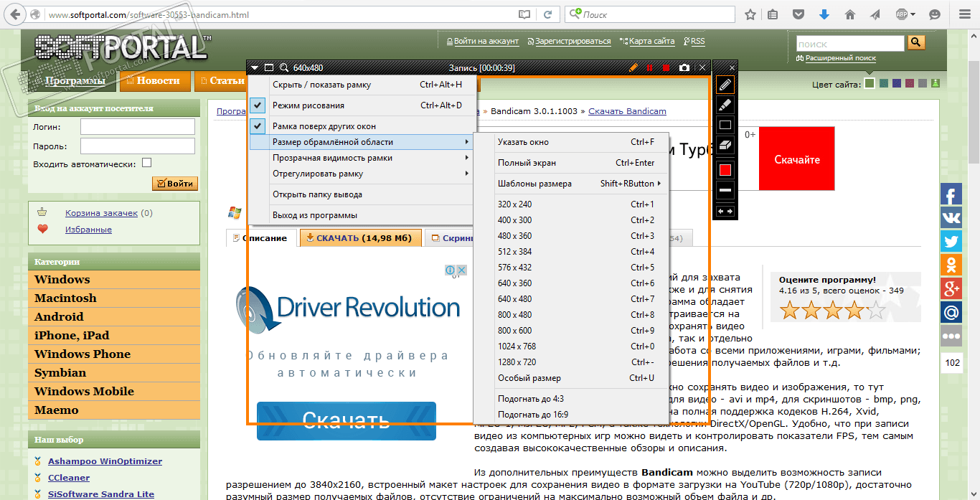The height and width of the screenshot is (500, 980).
Task: Expand 'Отрегулировать рамку' submenu
Action: coord(362,174)
